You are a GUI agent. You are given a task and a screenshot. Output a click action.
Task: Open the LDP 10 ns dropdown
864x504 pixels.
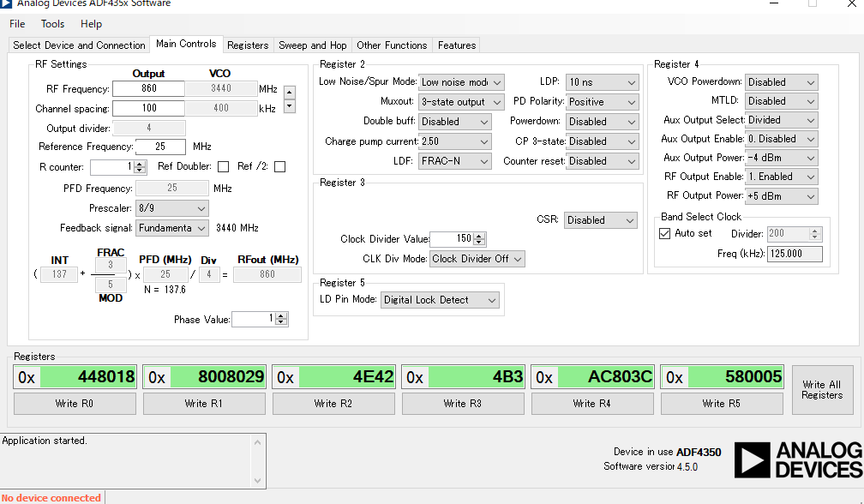(x=602, y=82)
